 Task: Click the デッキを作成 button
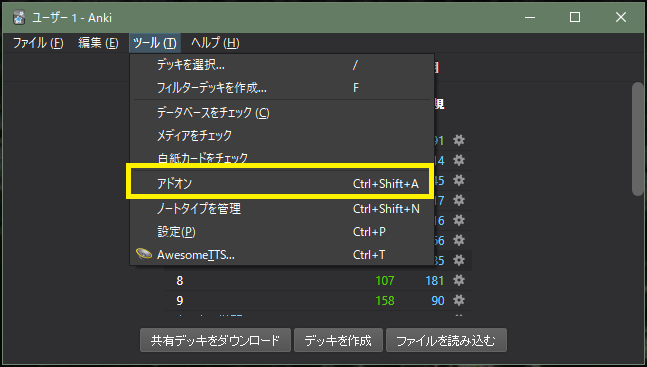point(338,341)
